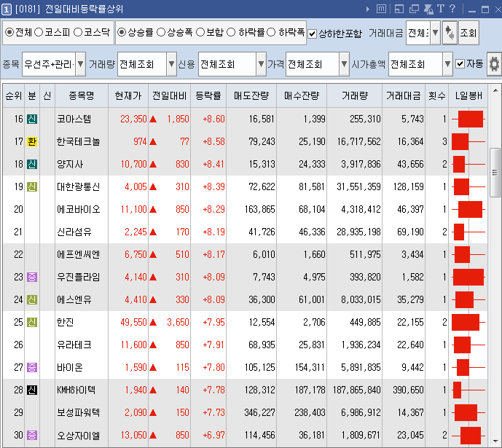Select the 하락폭 radio button
The height and width of the screenshot is (448, 502).
point(271,32)
